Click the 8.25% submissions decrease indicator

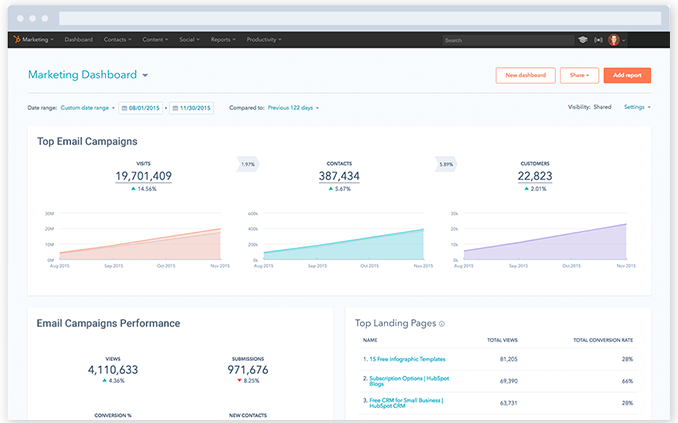pyautogui.click(x=248, y=381)
